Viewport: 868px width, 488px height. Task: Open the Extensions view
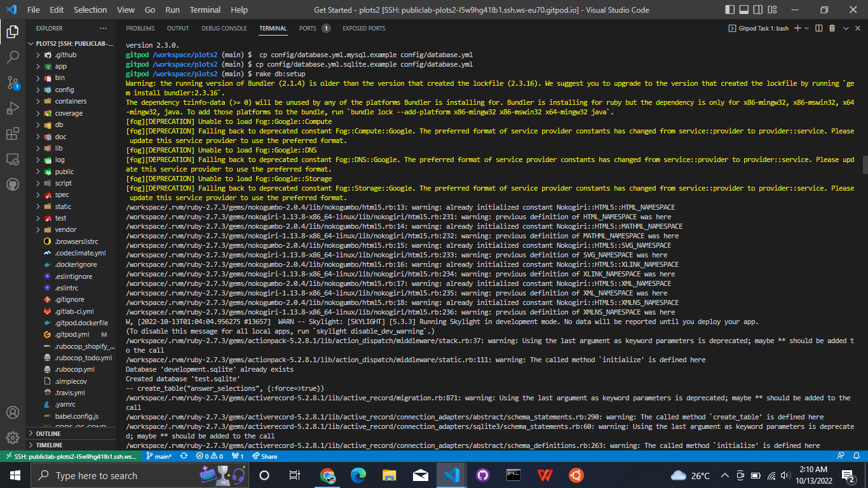pyautogui.click(x=13, y=133)
